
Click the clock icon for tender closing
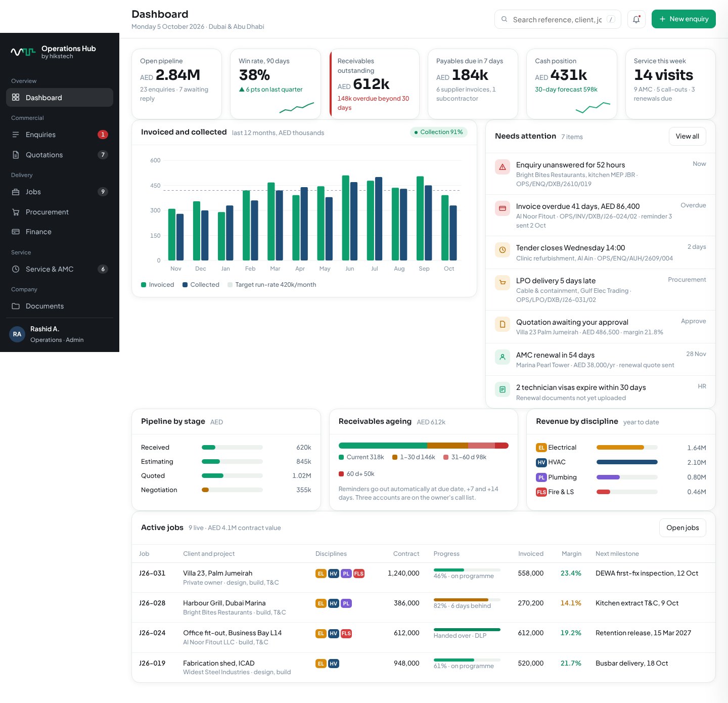pos(503,250)
